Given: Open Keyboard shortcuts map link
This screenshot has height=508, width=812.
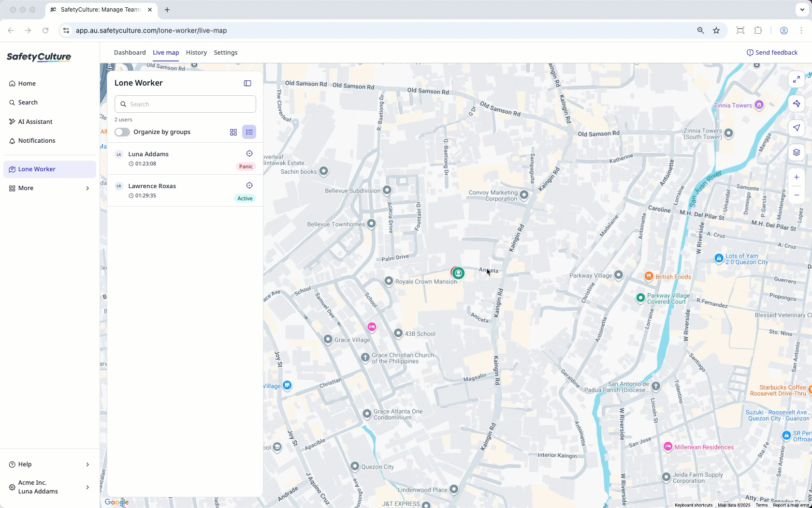Looking at the screenshot, I should click(x=694, y=505).
